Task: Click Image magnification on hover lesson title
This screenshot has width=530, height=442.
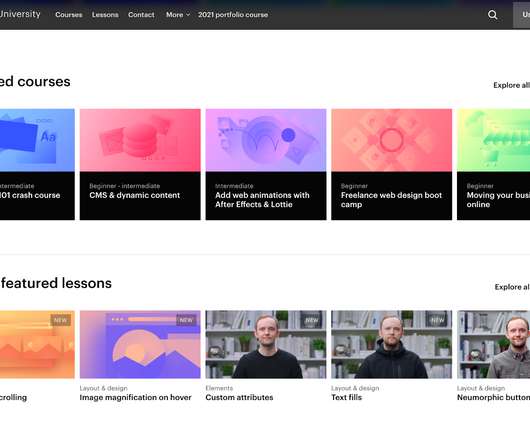Action: point(136,397)
